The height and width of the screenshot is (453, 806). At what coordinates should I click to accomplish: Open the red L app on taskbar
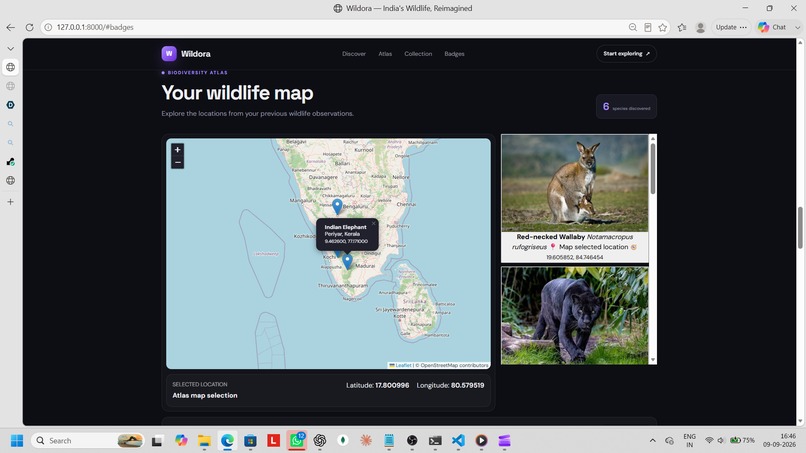tap(273, 441)
